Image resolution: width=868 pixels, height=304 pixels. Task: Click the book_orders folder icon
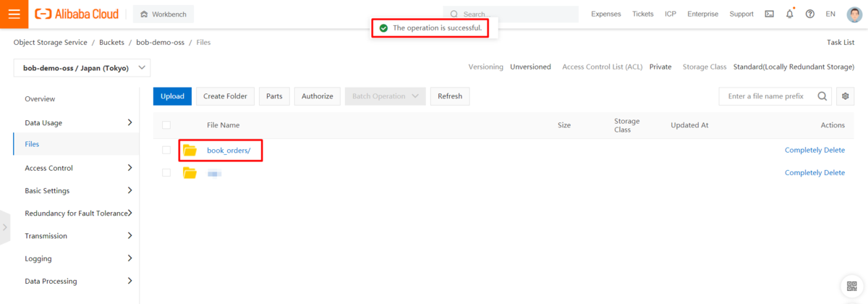click(x=190, y=150)
